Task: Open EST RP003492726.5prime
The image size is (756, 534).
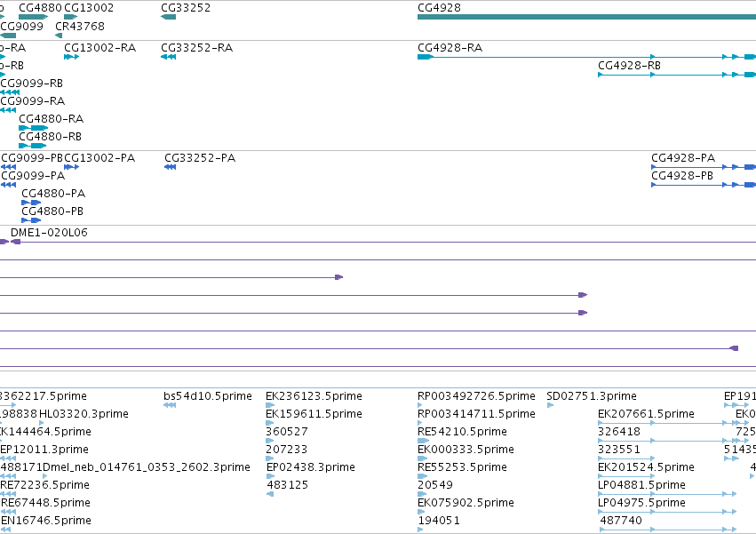Action: click(476, 396)
